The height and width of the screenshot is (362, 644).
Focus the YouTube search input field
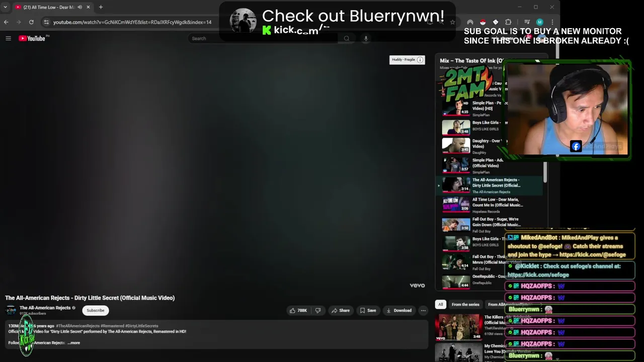click(264, 38)
